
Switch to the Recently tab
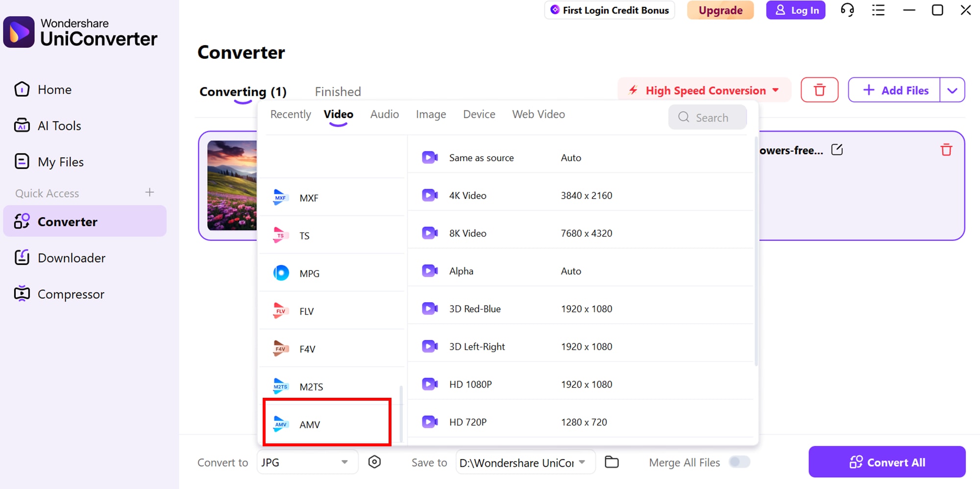291,114
